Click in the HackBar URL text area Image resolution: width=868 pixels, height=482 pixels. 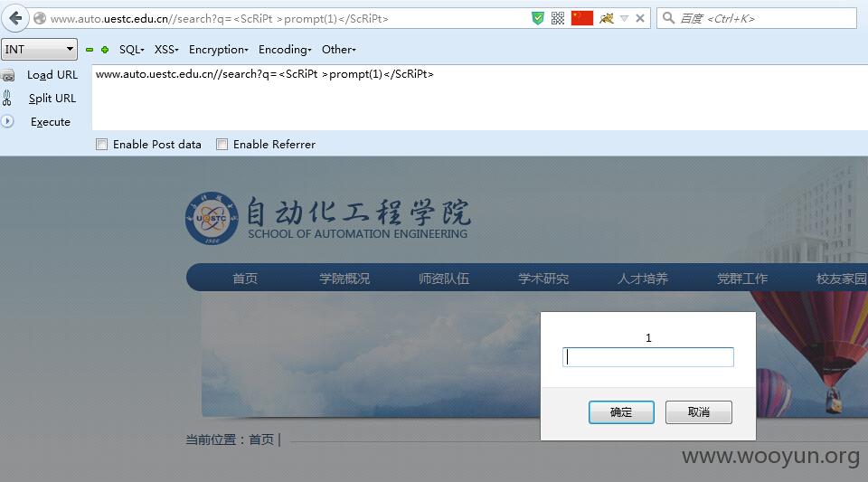pyautogui.click(x=480, y=98)
